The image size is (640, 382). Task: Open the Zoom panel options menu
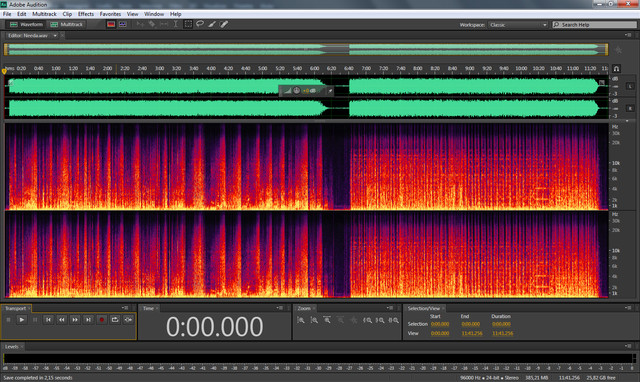tap(389, 308)
